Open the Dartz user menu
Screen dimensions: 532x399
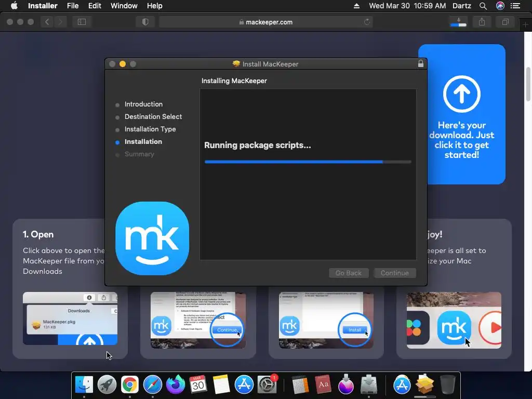[462, 6]
